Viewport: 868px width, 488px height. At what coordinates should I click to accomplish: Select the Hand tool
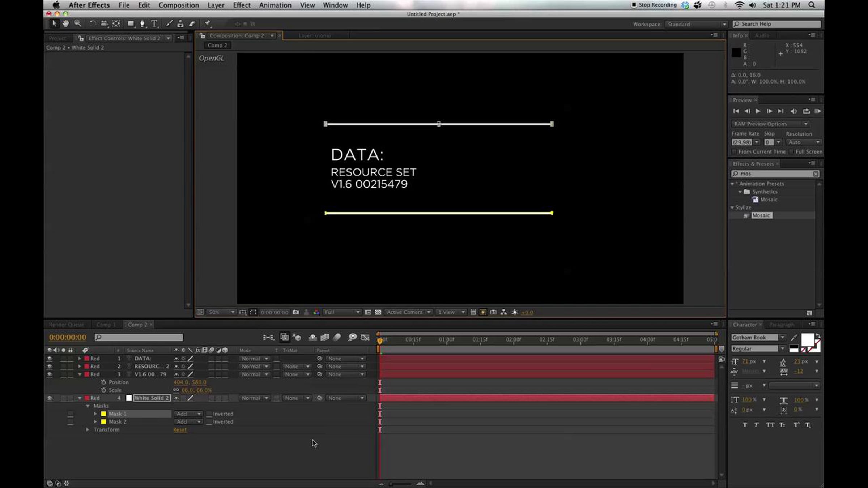click(65, 24)
